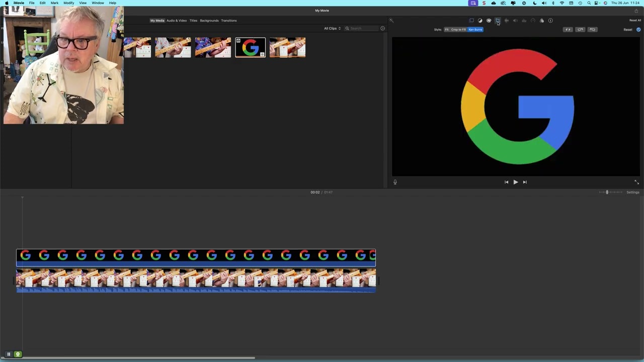
Task: Click the green recording camera icon
Action: [18, 354]
